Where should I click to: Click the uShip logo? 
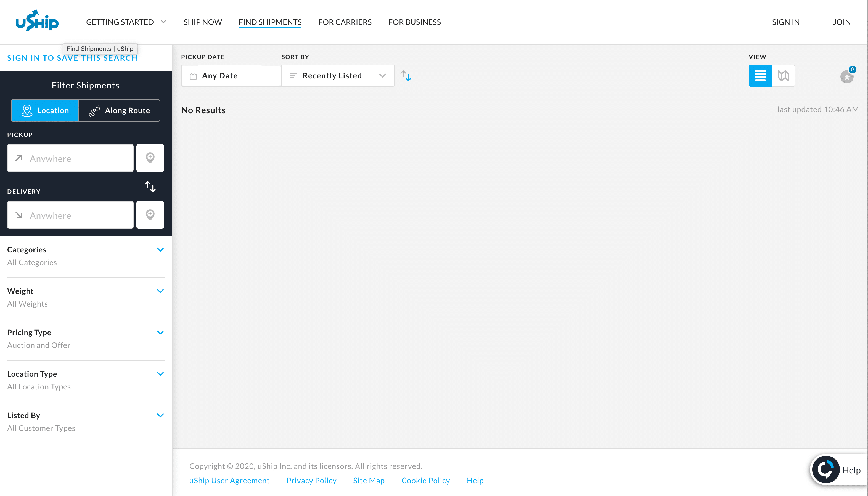click(x=37, y=21)
